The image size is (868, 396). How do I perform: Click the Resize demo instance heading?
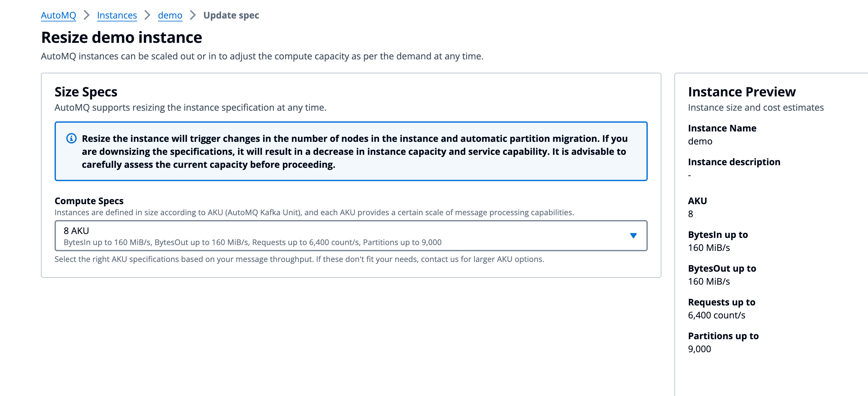(x=121, y=37)
